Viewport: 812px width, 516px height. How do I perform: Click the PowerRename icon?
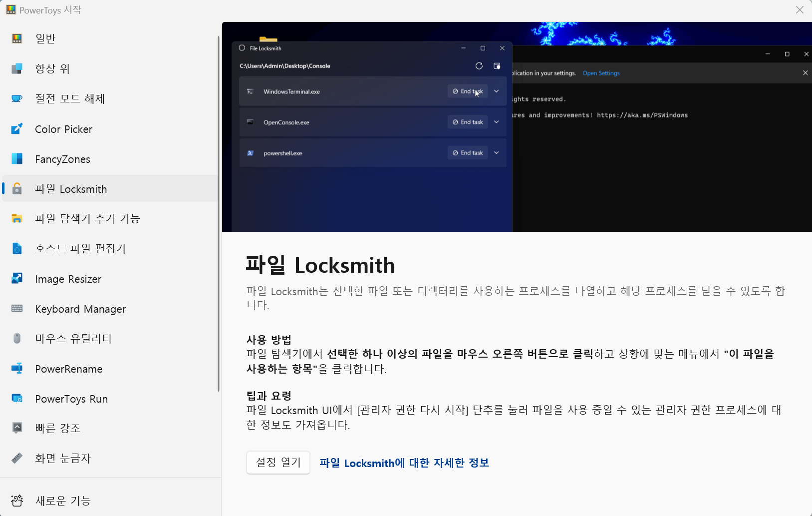coord(17,369)
